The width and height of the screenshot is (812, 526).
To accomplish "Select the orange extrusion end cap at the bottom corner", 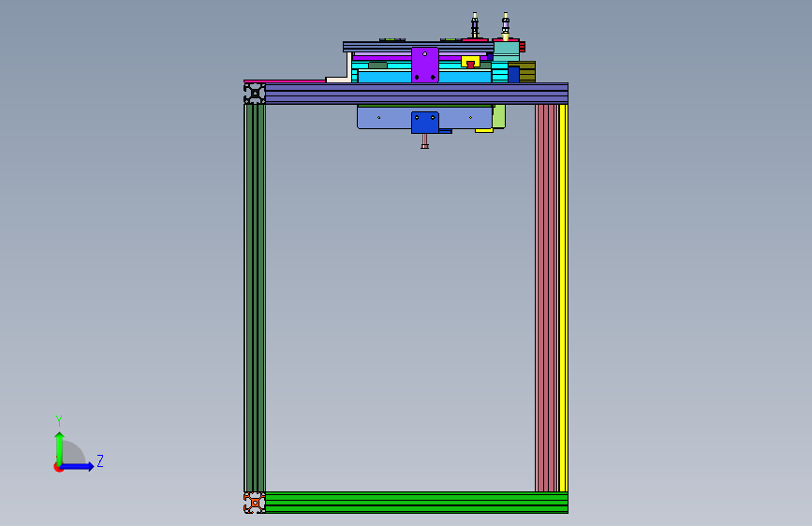I will (255, 503).
